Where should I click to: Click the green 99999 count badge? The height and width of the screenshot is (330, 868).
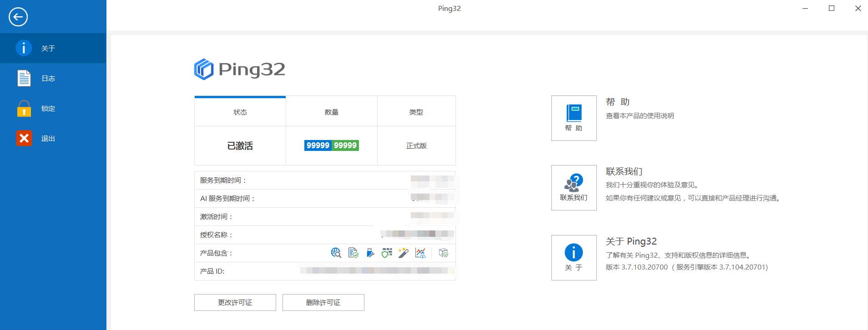pyautogui.click(x=345, y=145)
